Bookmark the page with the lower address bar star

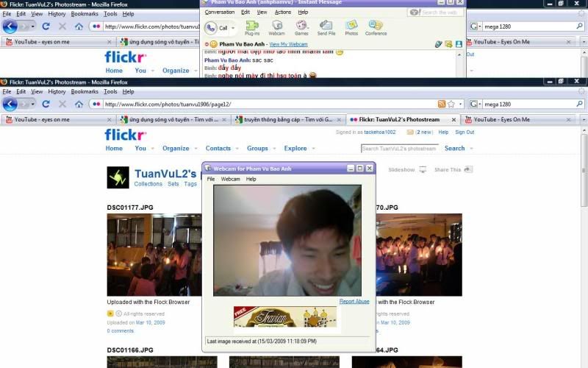click(451, 105)
